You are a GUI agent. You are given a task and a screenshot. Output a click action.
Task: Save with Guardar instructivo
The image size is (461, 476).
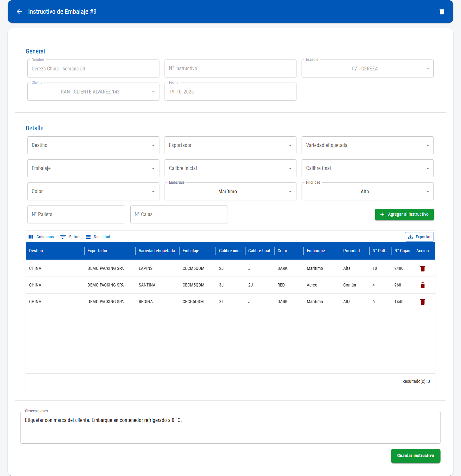click(x=416, y=456)
